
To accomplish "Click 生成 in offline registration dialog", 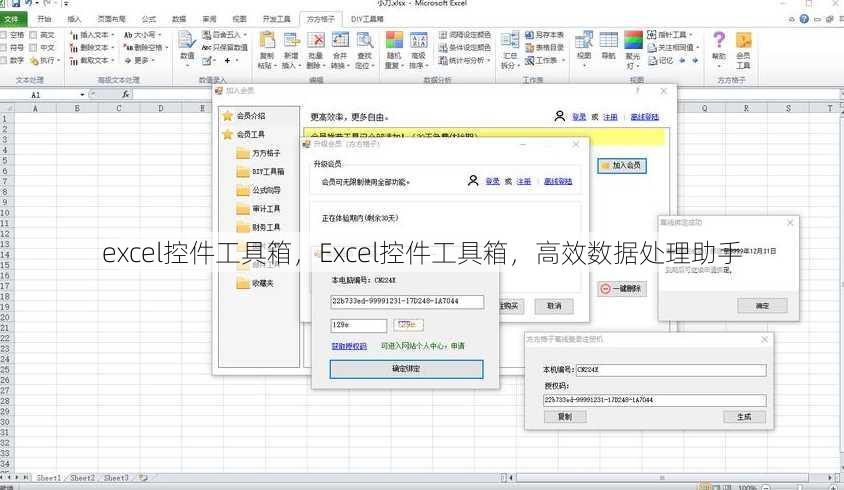I will [x=744, y=417].
